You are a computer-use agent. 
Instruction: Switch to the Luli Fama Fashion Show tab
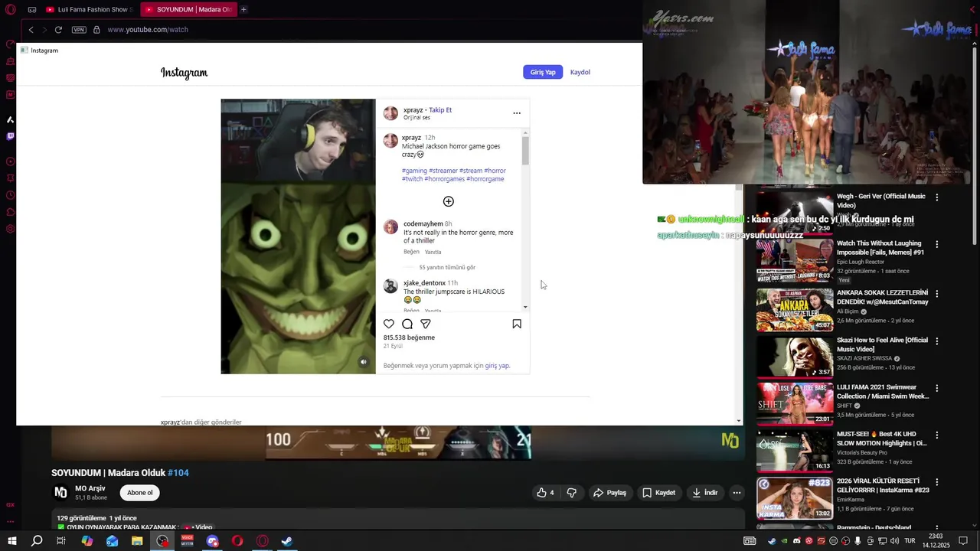tap(89, 9)
